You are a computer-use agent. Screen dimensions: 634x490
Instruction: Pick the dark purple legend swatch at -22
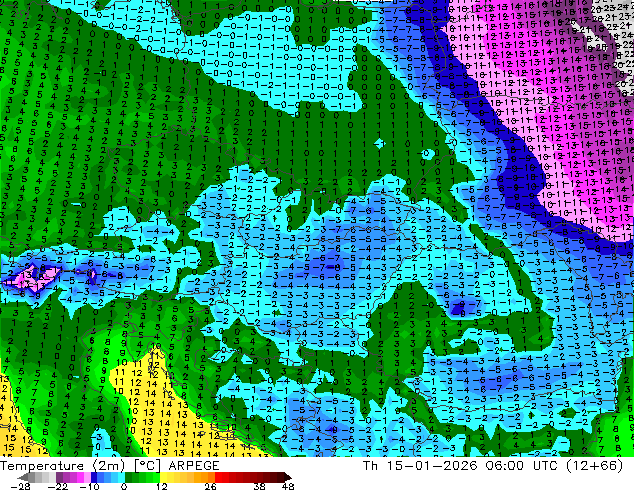[59, 477]
